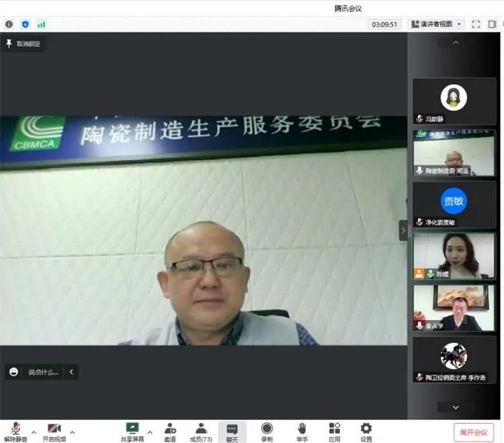This screenshot has width=504, height=443.
Task: Collapse the participant video sidebar
Action: click(x=403, y=231)
